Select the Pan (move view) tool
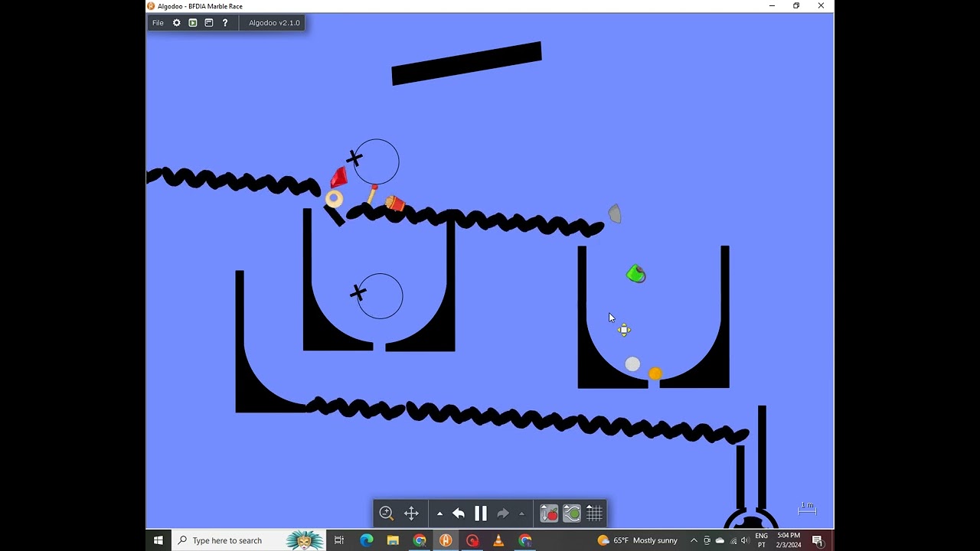The height and width of the screenshot is (551, 980). click(411, 514)
